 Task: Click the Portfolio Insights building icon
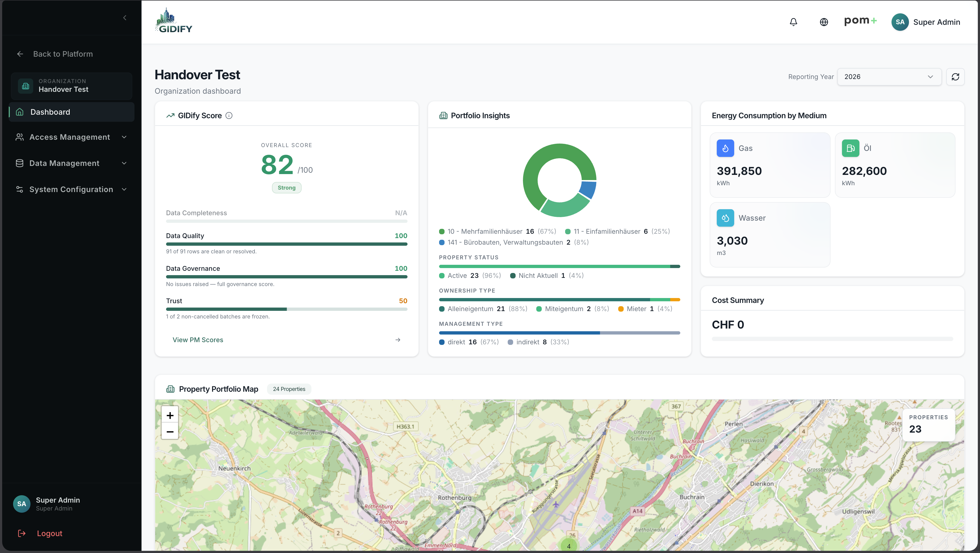coord(443,116)
